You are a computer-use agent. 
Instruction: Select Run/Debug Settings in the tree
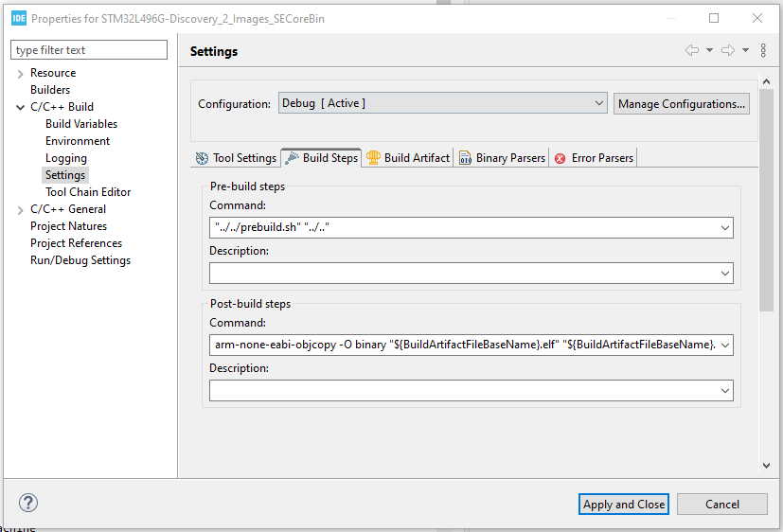[80, 260]
